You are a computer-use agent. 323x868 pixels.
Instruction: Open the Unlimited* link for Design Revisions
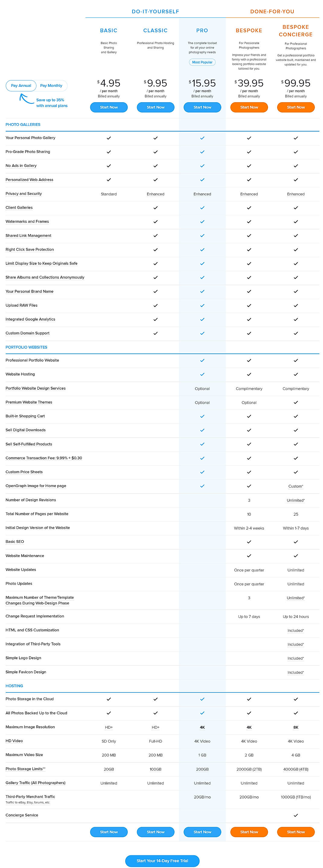[296, 500]
